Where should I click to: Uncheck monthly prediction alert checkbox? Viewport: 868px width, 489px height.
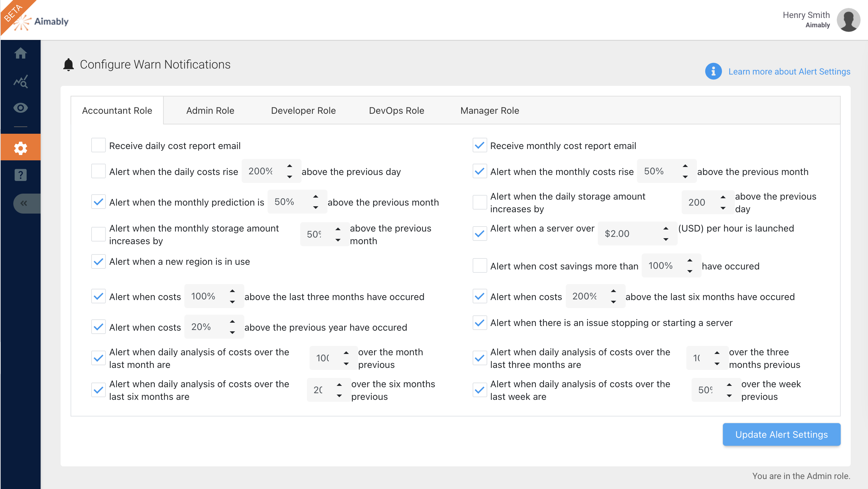99,202
